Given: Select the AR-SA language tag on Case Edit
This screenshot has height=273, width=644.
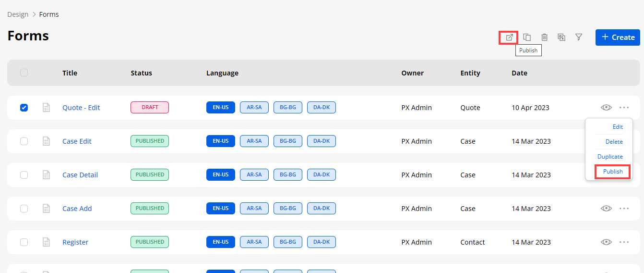Looking at the screenshot, I should pyautogui.click(x=254, y=141).
